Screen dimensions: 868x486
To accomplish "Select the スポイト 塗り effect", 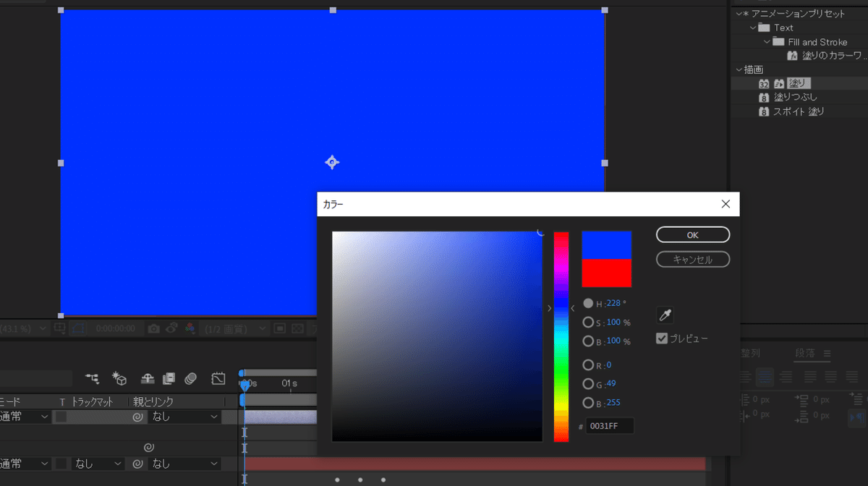I will [x=799, y=111].
